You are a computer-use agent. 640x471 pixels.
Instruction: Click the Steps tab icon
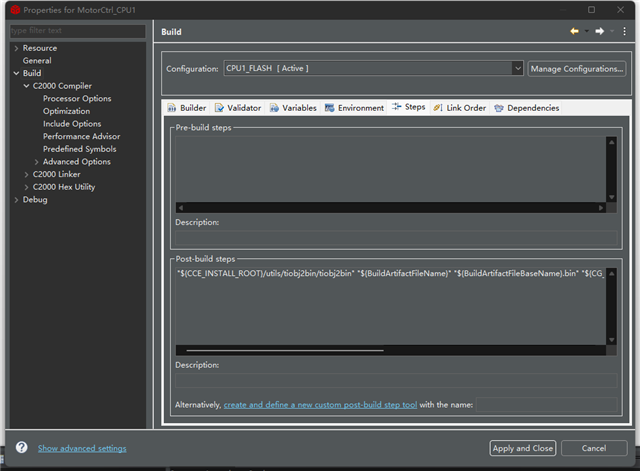coord(397,107)
